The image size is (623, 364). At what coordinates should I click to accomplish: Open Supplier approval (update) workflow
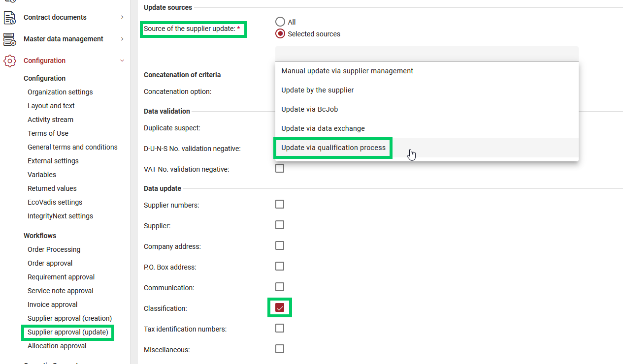click(x=68, y=332)
